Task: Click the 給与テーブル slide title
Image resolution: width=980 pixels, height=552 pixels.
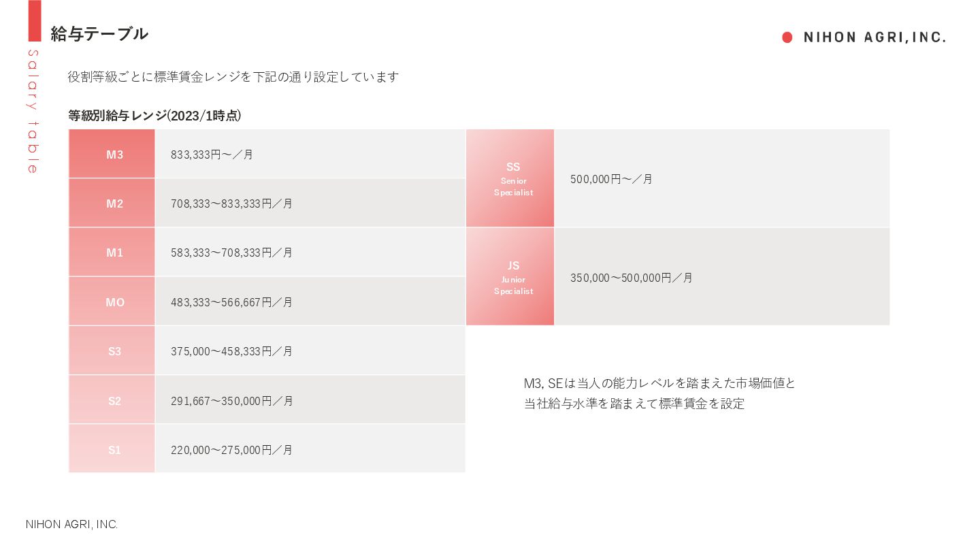Action: click(99, 33)
